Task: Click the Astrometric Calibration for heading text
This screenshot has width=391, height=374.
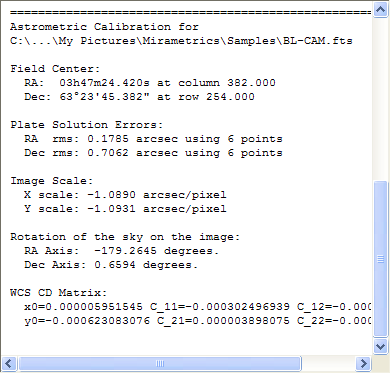Action: (104, 27)
